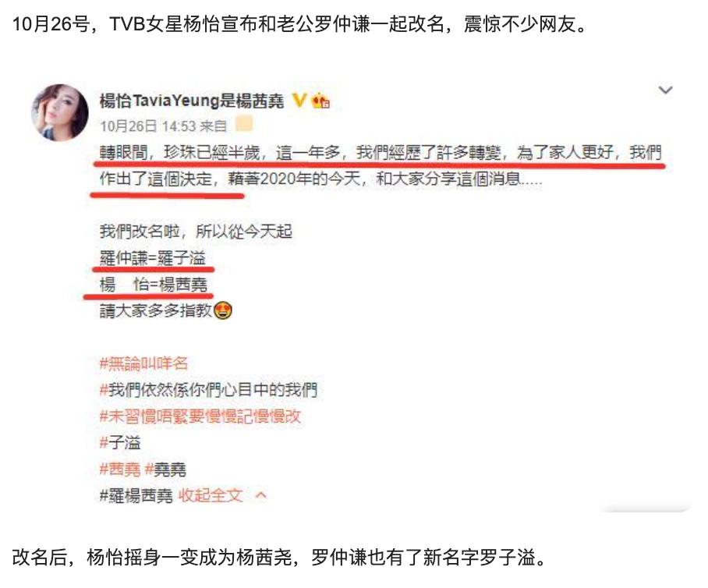Click the underlined line 楊 怡=楊茜堯

pyautogui.click(x=154, y=285)
